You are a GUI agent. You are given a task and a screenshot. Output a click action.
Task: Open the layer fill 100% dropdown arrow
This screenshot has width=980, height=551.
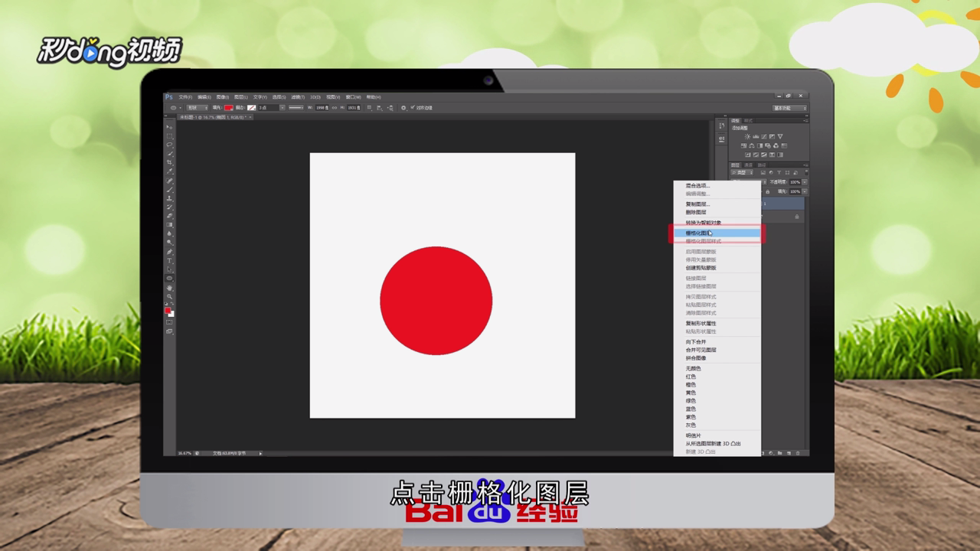click(804, 191)
